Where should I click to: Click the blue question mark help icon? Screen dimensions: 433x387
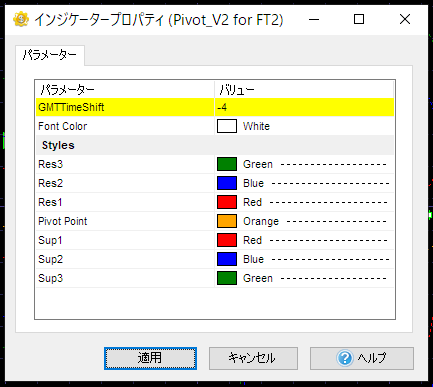tap(345, 358)
